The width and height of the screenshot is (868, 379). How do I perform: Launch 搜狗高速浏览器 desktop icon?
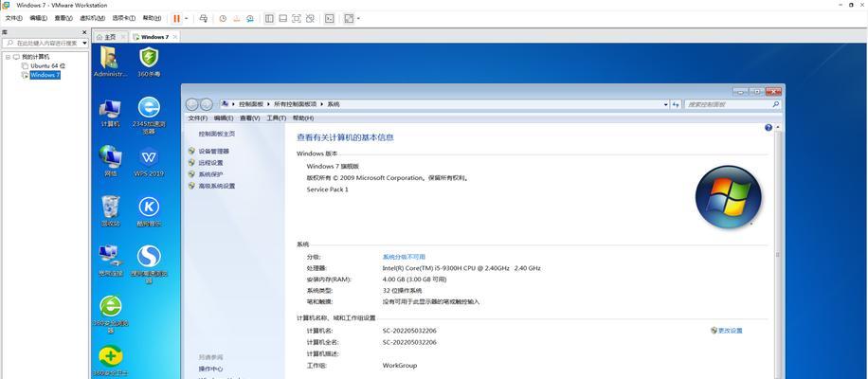(x=149, y=264)
